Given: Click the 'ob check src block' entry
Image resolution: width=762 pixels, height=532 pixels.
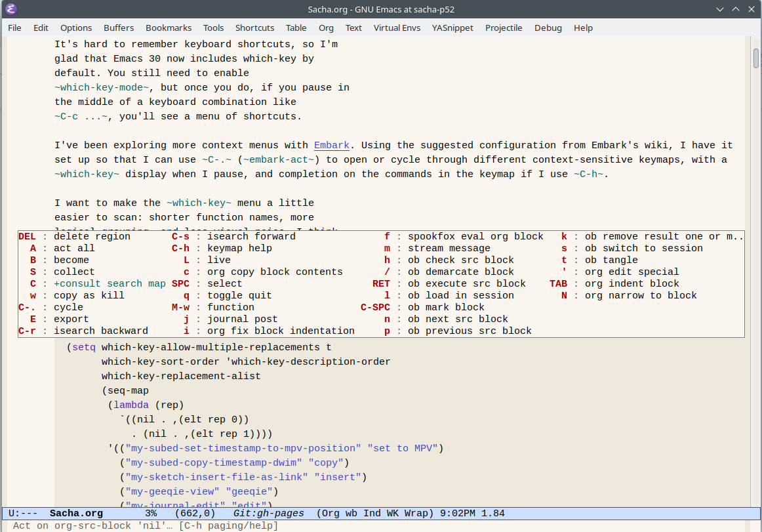Looking at the screenshot, I should pyautogui.click(x=461, y=260).
